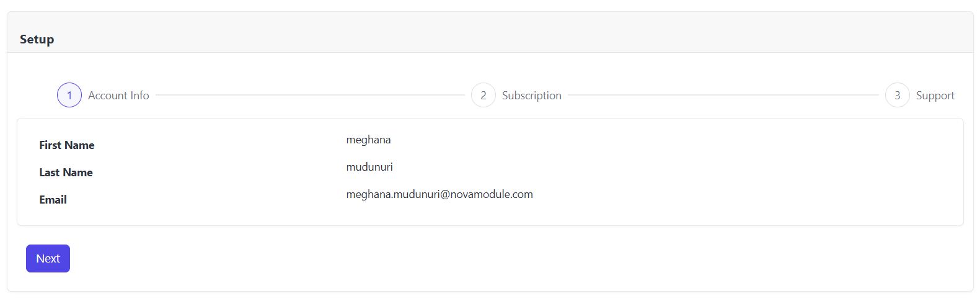Select the First Name label
This screenshot has height=301, width=980.
(x=67, y=145)
